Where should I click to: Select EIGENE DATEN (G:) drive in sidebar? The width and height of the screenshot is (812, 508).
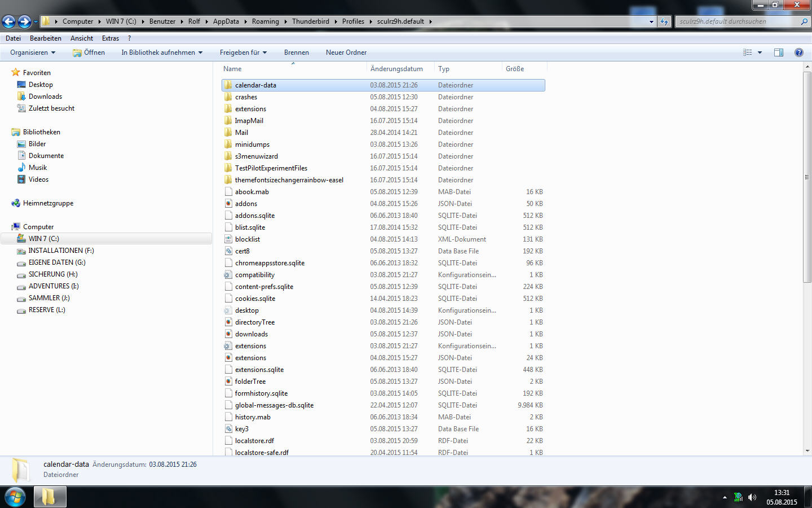click(57, 262)
